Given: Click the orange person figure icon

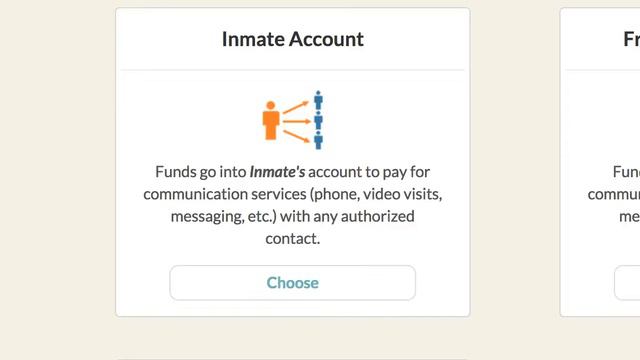Looking at the screenshot, I should click(x=271, y=120).
